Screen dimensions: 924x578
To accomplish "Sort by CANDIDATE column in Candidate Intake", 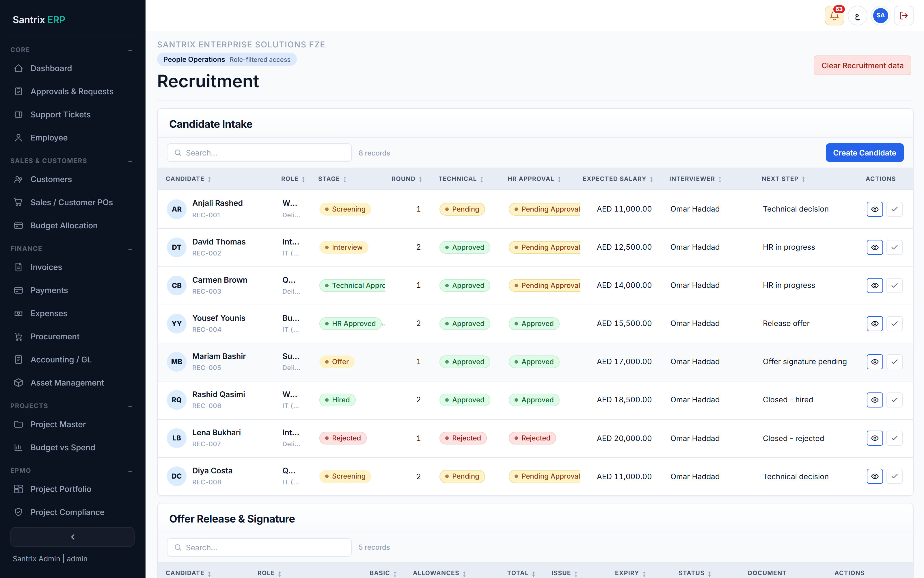I will (x=188, y=179).
